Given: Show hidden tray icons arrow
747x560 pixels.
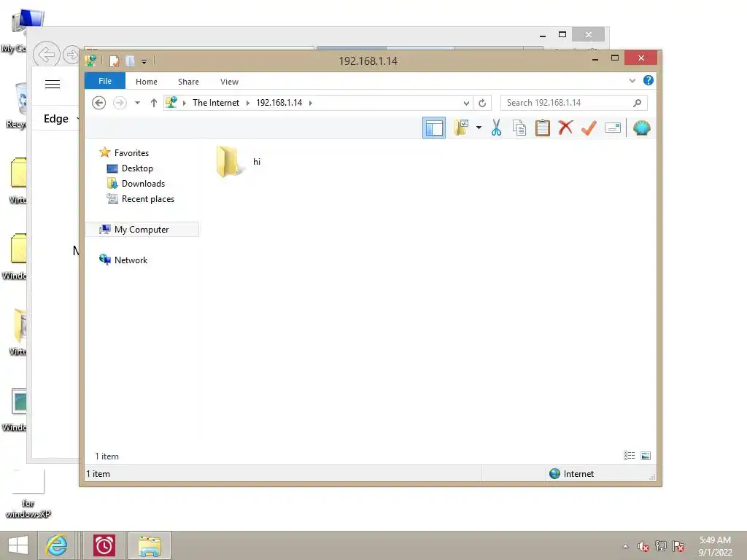Looking at the screenshot, I should click(625, 546).
